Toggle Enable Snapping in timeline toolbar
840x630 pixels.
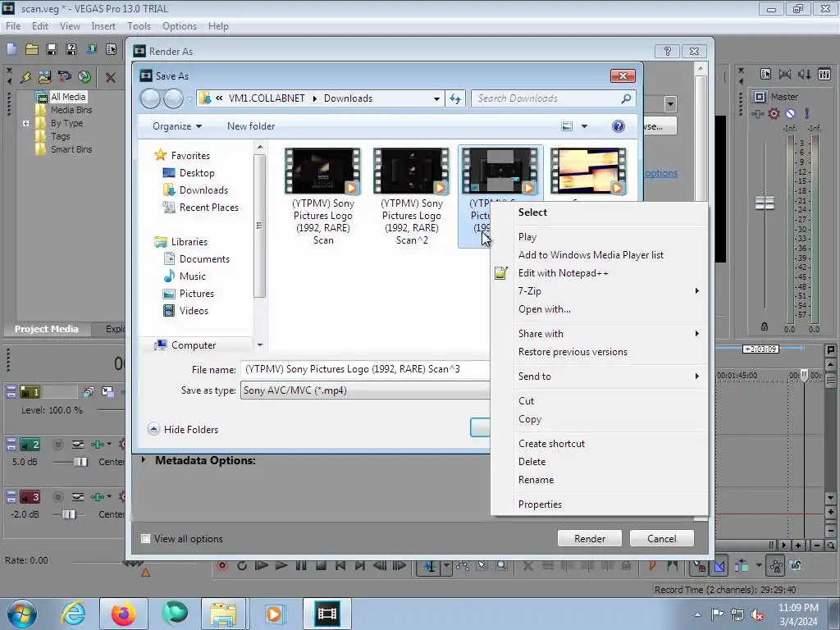click(x=699, y=566)
